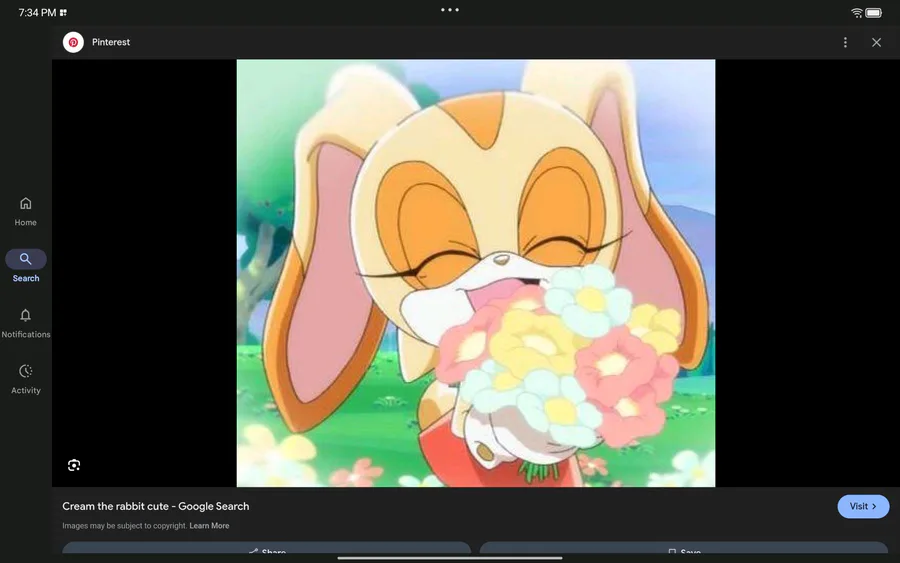Select the Search tab in sidebar
This screenshot has width=900, height=563.
(26, 266)
